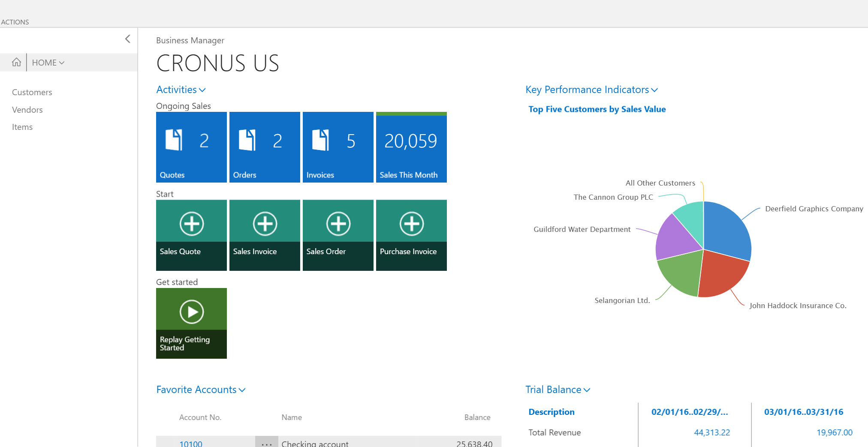Expand the Activities section
Viewport: 868px width, 447px height.
click(181, 90)
